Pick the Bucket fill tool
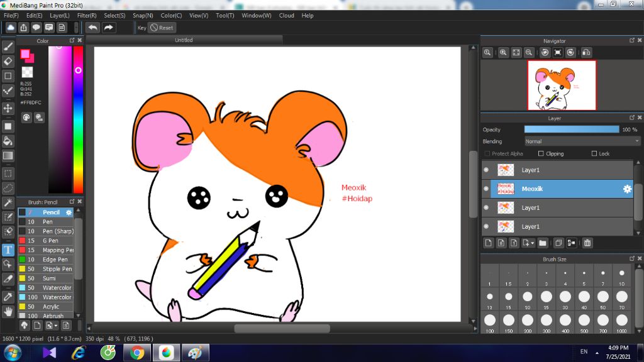 pyautogui.click(x=8, y=141)
